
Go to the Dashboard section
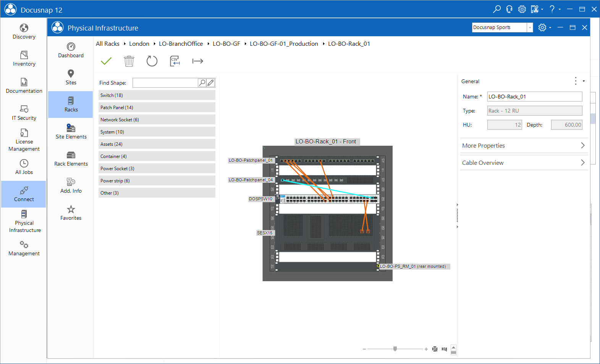[71, 50]
